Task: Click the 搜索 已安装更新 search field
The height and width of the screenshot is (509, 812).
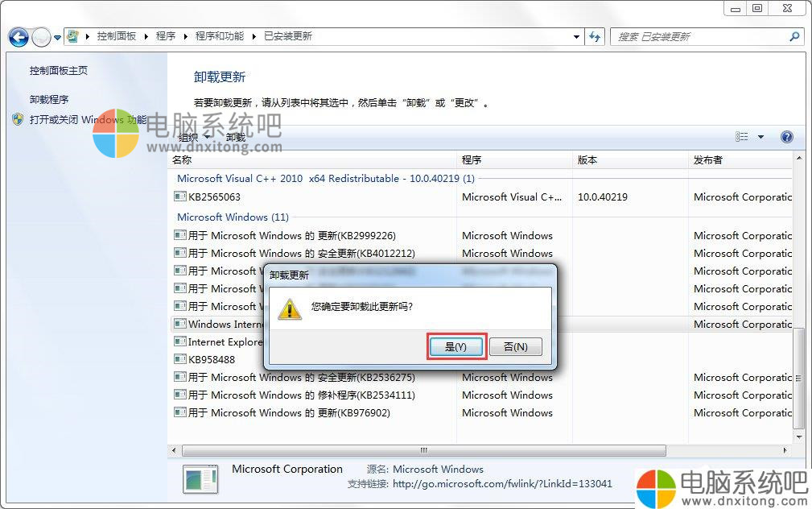Action: click(701, 36)
